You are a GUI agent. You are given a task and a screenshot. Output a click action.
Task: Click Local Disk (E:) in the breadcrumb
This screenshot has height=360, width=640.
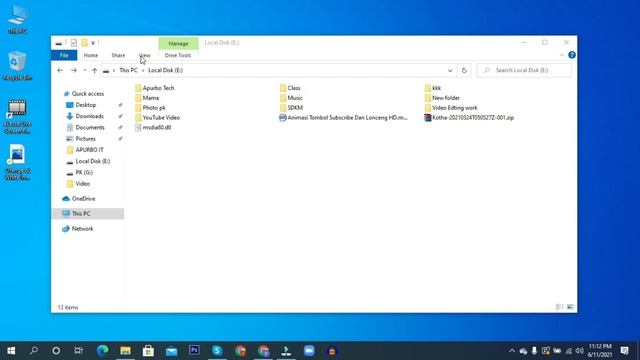tap(165, 70)
